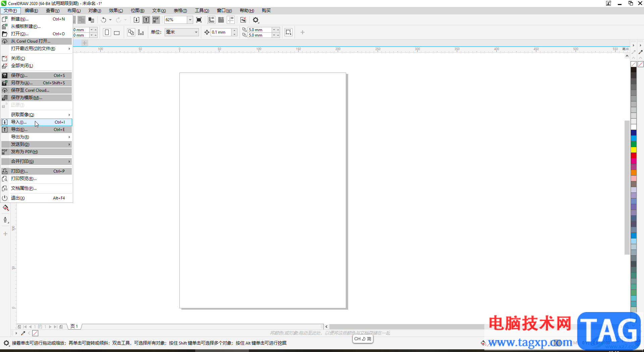Viewport: 644px width, 352px height.
Task: Choose 文档属性 from the File menu
Action: [37, 188]
